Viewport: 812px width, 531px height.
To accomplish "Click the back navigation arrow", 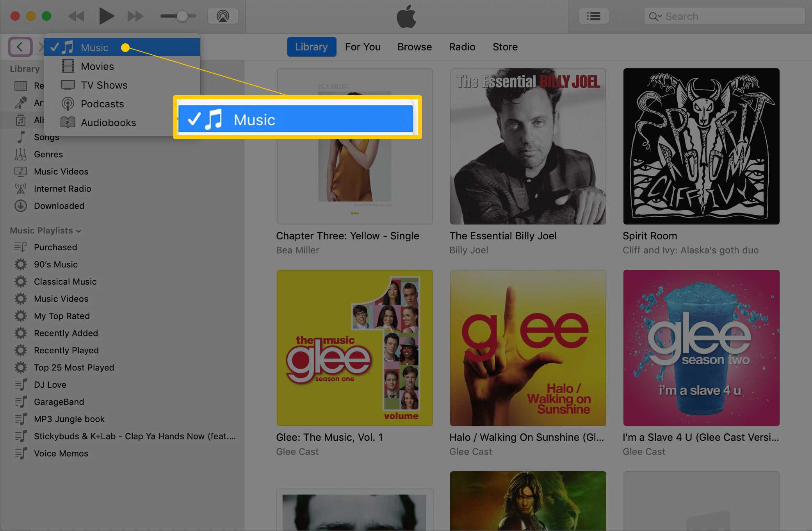I will click(x=20, y=47).
